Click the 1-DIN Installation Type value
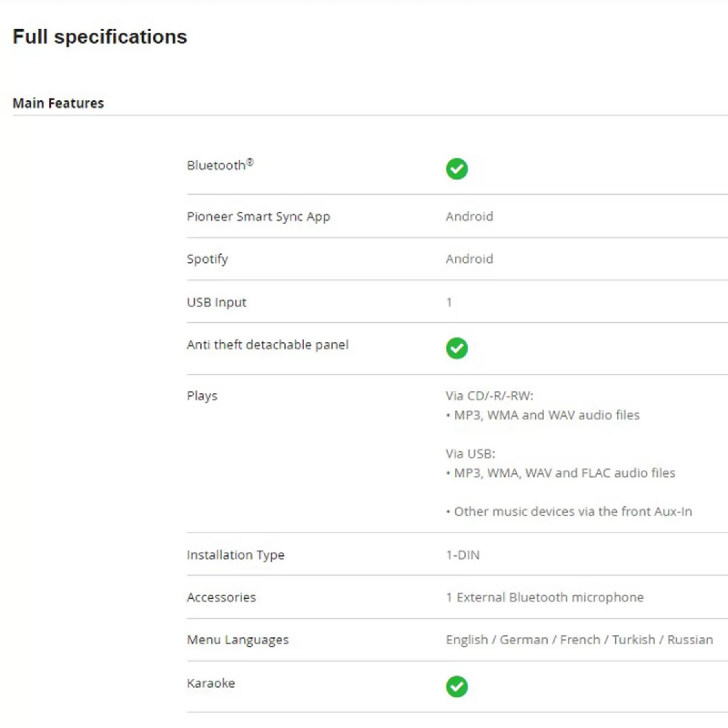The image size is (728, 728). click(463, 555)
